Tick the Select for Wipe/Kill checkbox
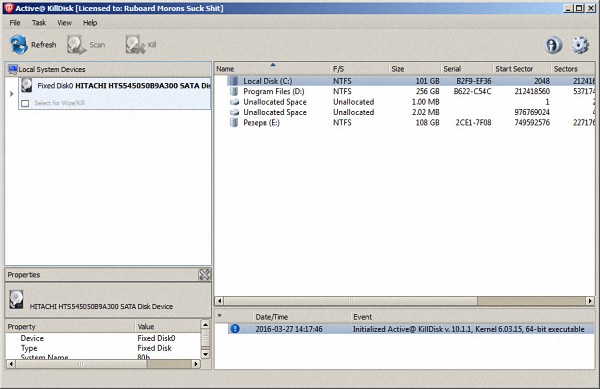The height and width of the screenshot is (389, 600). [x=25, y=103]
